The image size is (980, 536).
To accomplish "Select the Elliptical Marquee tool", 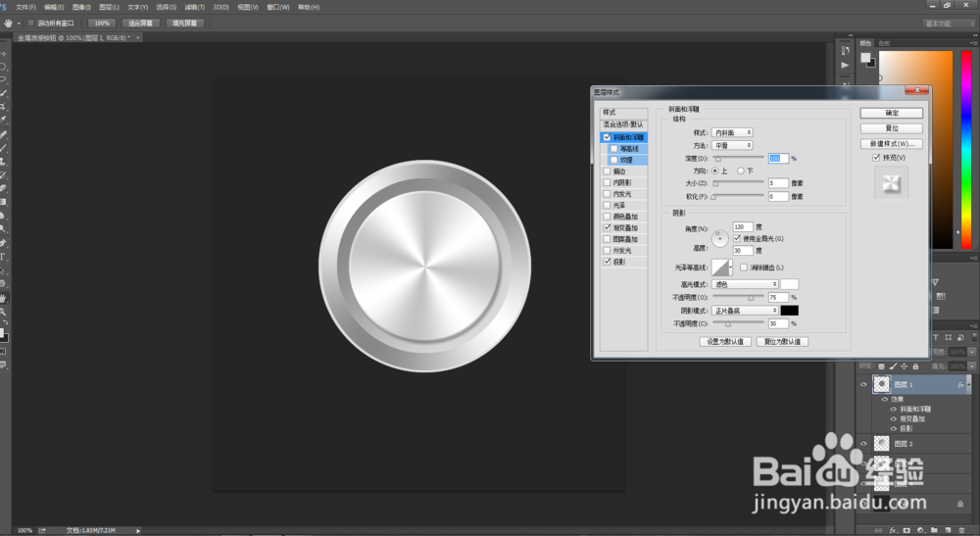I will click(x=3, y=67).
